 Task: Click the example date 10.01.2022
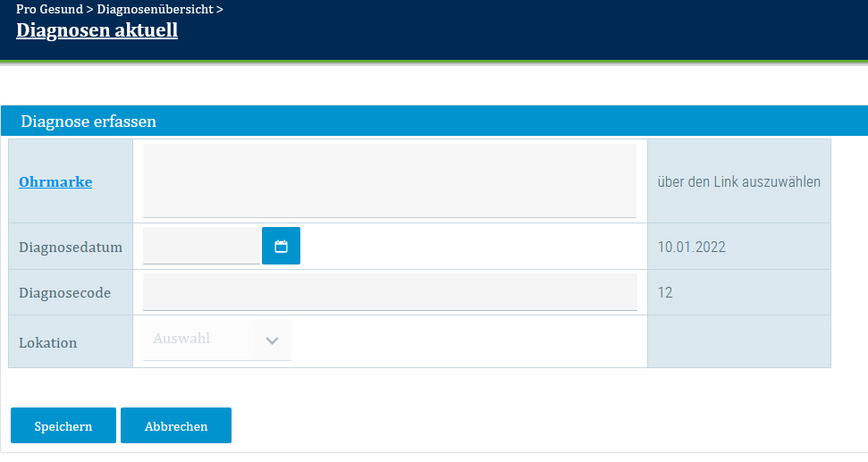tap(691, 247)
